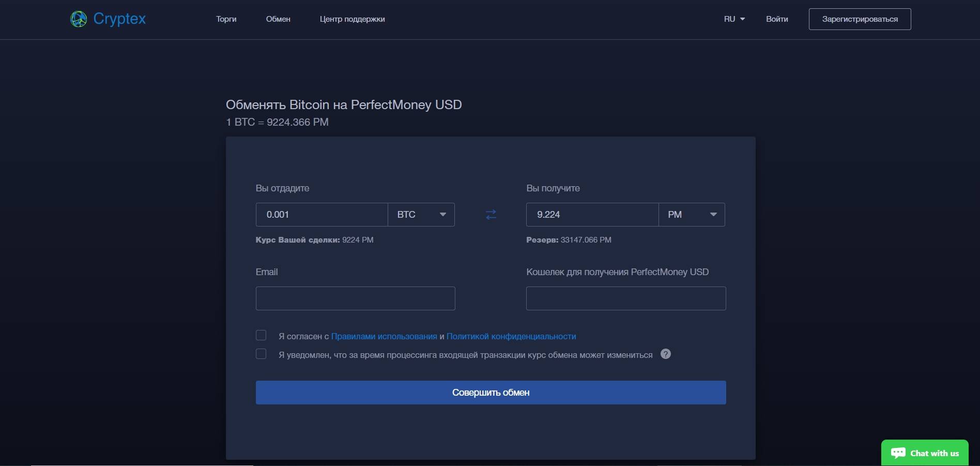Click the heading Обменять Bitcoin на PerfectMoney USD
Screen dimensions: 980x466
pyautogui.click(x=344, y=104)
